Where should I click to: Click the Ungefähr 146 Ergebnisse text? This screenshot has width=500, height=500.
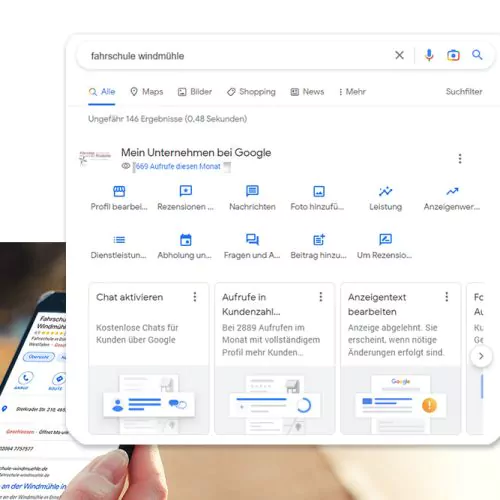(168, 119)
